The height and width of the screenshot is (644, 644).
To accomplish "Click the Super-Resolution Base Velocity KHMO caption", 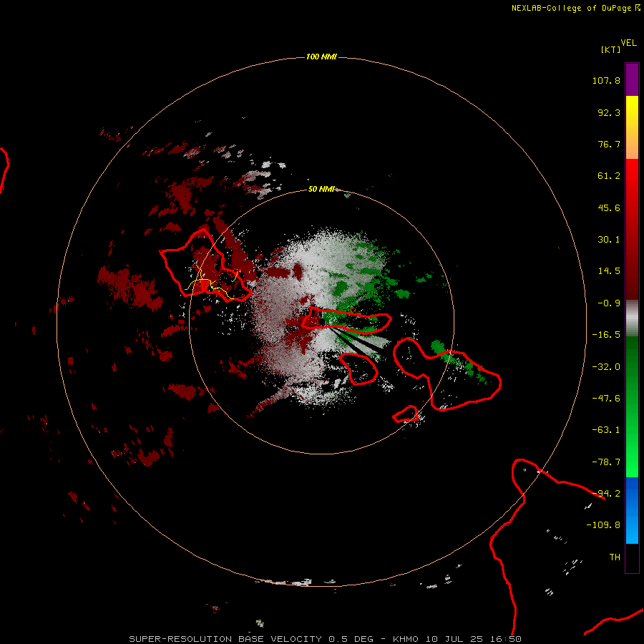I will pyautogui.click(x=326, y=639).
